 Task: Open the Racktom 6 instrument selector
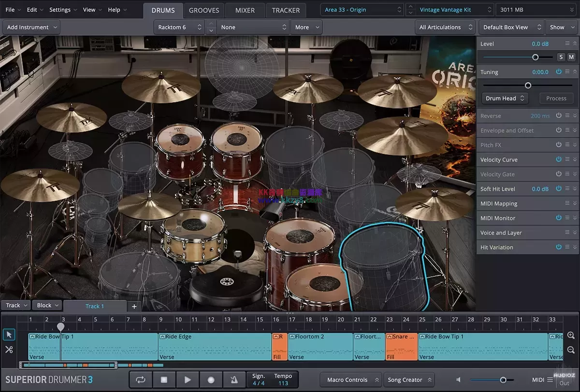click(x=180, y=28)
